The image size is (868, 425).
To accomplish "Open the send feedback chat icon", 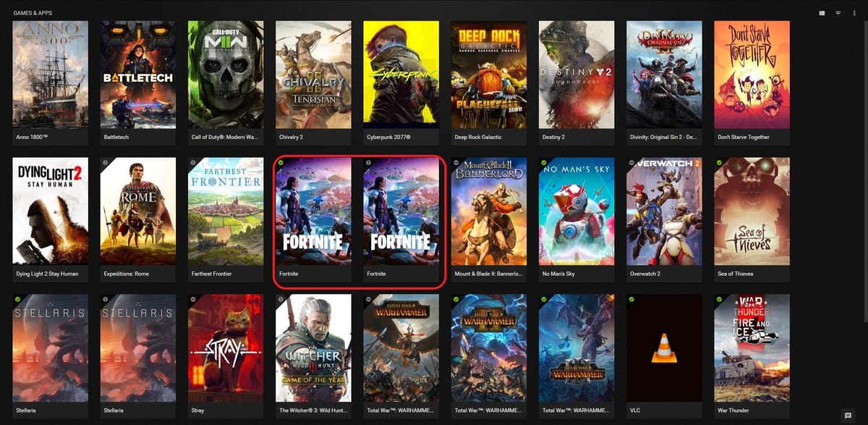I will click(848, 416).
